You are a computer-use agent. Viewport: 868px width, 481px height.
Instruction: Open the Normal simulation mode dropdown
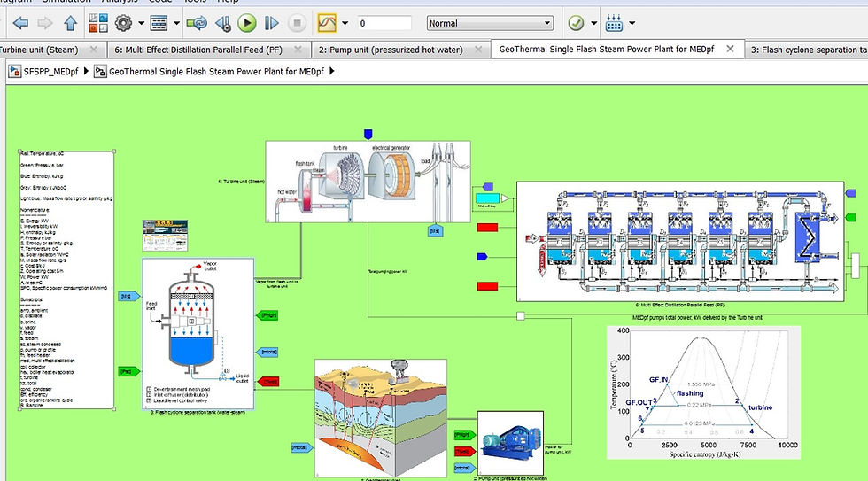coord(490,23)
